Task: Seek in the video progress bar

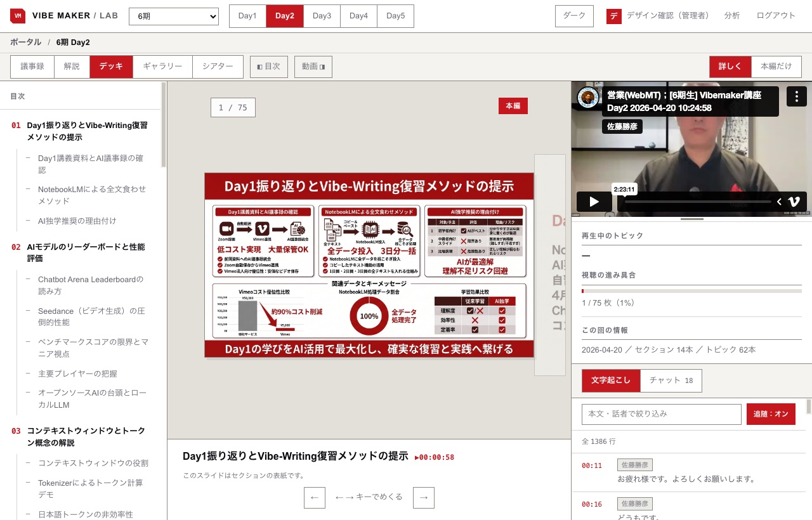Action: pos(697,202)
